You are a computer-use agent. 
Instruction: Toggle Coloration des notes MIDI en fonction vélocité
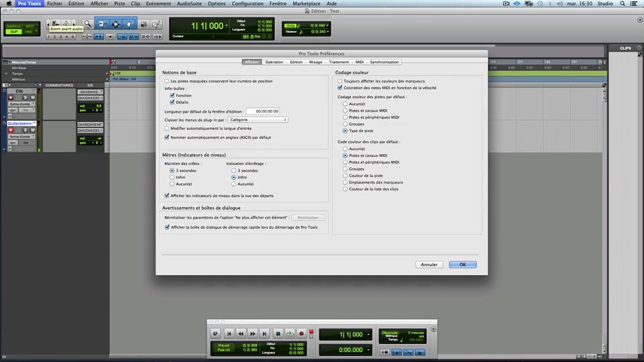coord(339,88)
